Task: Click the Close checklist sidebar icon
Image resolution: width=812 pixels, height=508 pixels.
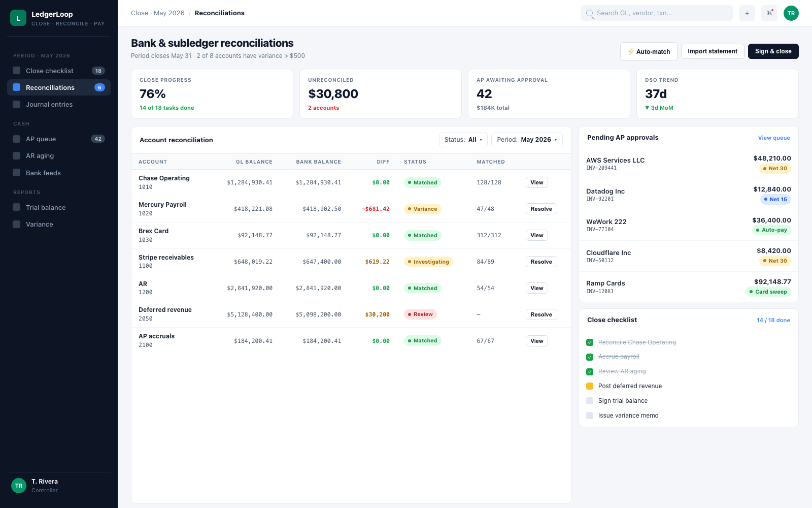Action: coord(17,71)
